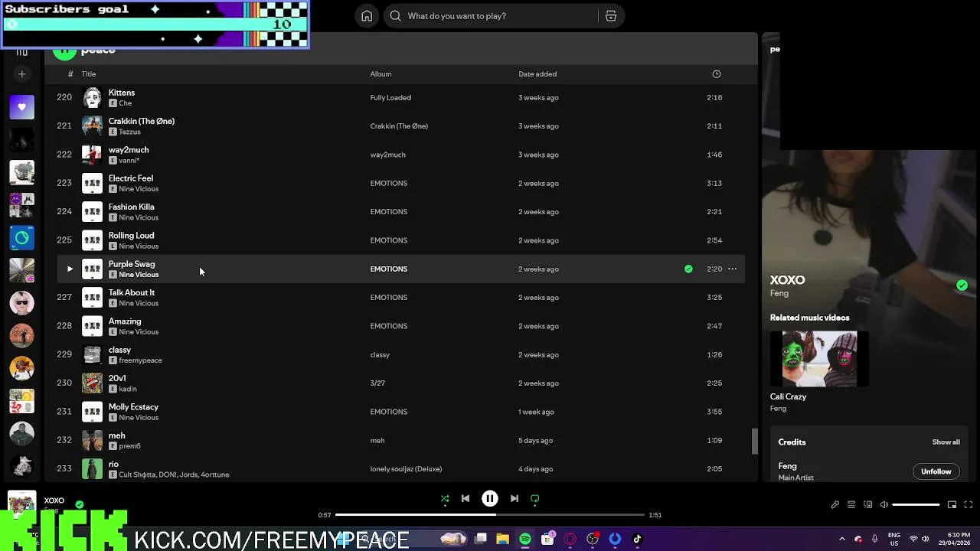Click the Wi-Fi icon in system tray

[913, 540]
